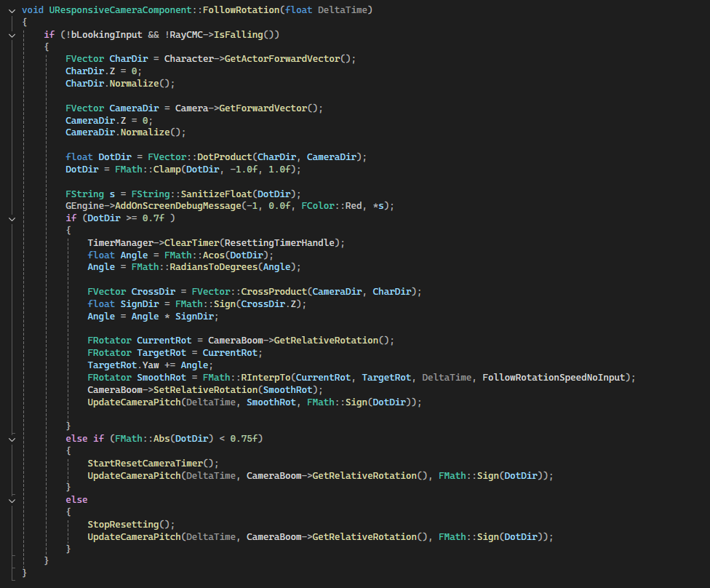Fold the DotDir >= 0.7f if block

[x=12, y=218]
